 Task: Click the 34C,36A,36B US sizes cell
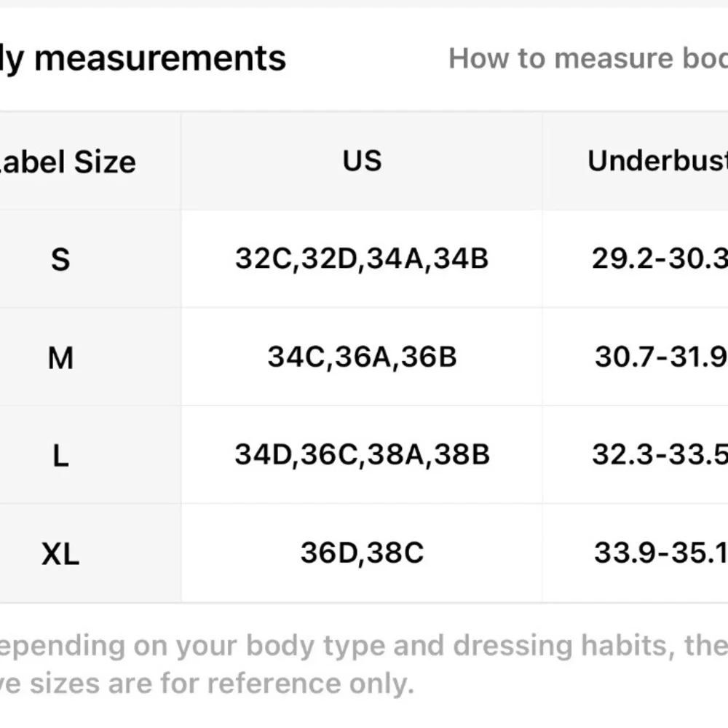pos(362,357)
